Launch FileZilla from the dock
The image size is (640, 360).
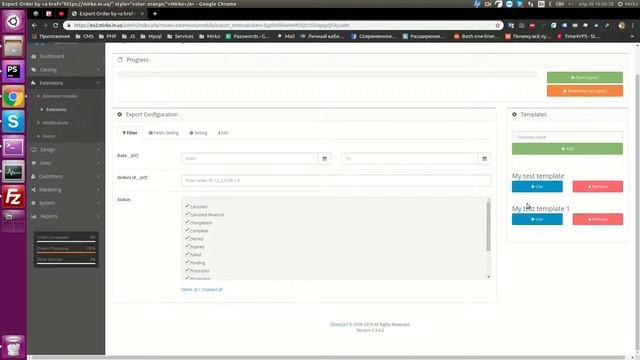pyautogui.click(x=13, y=197)
